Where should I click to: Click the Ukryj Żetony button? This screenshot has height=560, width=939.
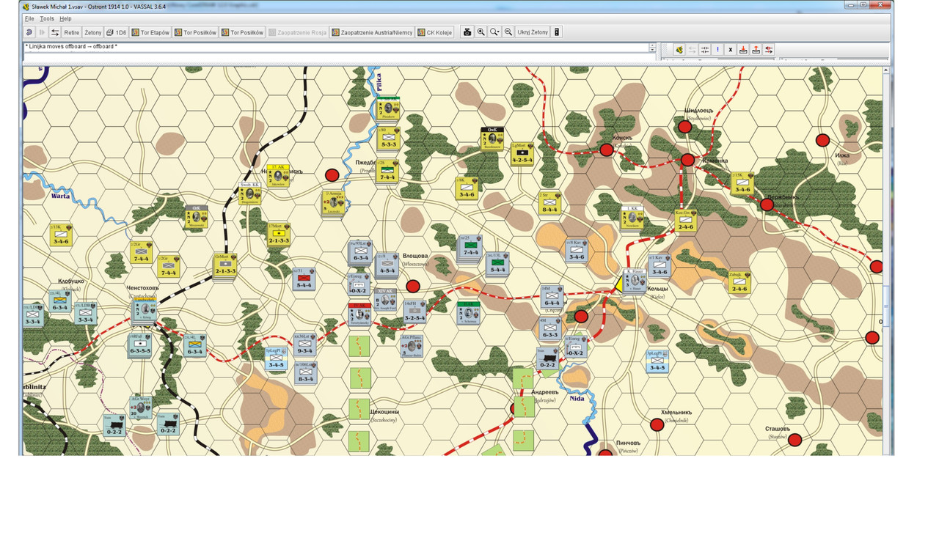533,32
